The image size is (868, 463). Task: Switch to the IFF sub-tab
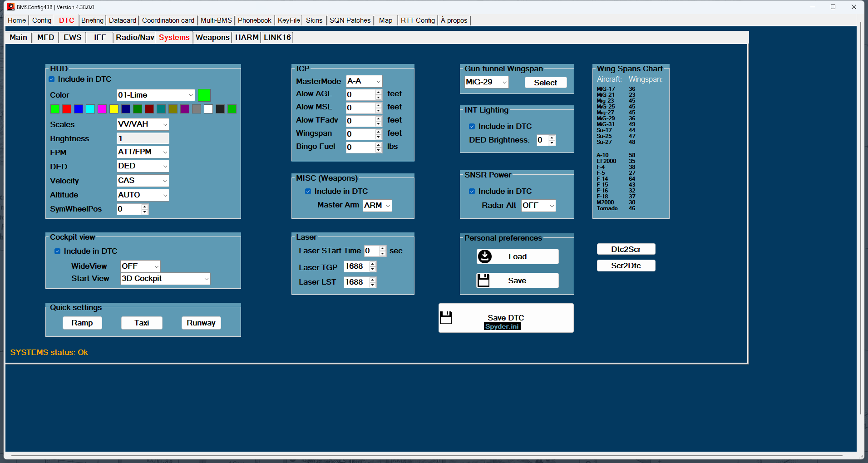coord(100,38)
